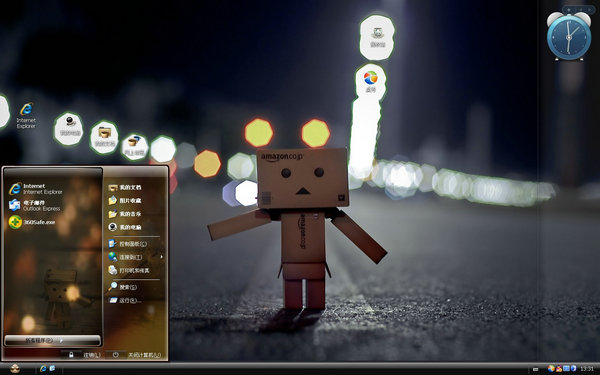Viewport: 600px width, 375px height.
Task: Expand the All Programs list
Action: [52, 340]
